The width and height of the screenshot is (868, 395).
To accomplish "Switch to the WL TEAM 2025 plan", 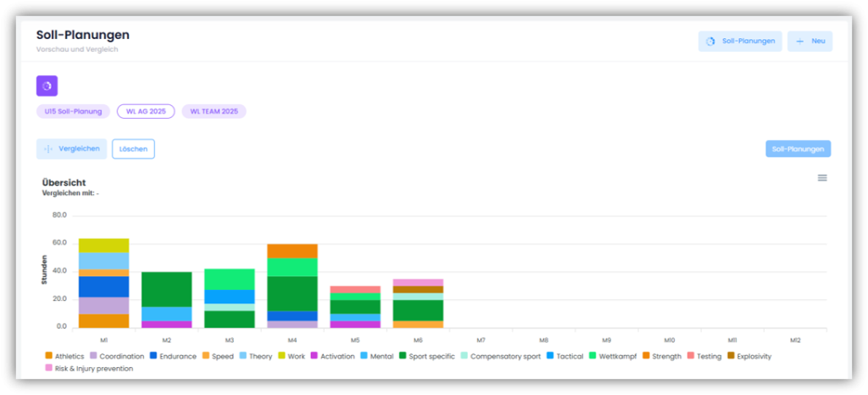I will tap(214, 111).
